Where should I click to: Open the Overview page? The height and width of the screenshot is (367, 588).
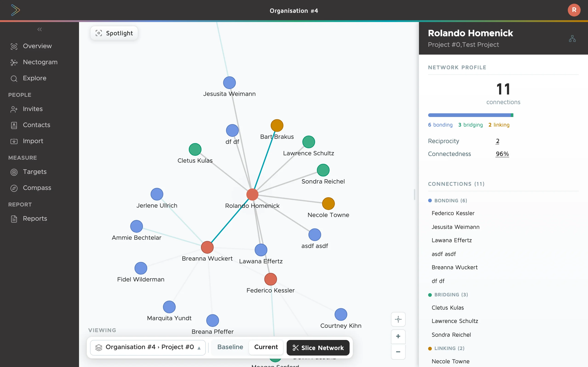[37, 46]
